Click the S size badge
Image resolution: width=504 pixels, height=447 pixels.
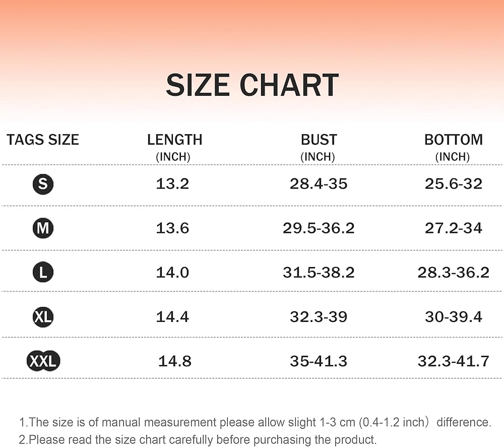coord(43,184)
